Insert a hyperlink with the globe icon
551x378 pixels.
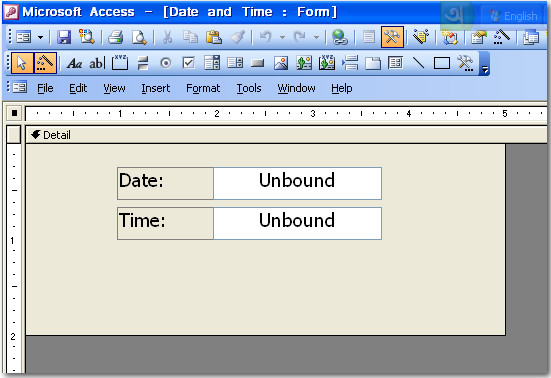(339, 37)
